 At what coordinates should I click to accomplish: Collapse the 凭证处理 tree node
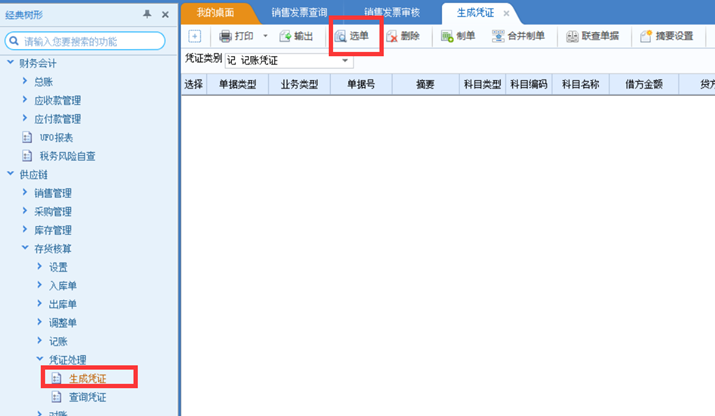click(x=40, y=359)
